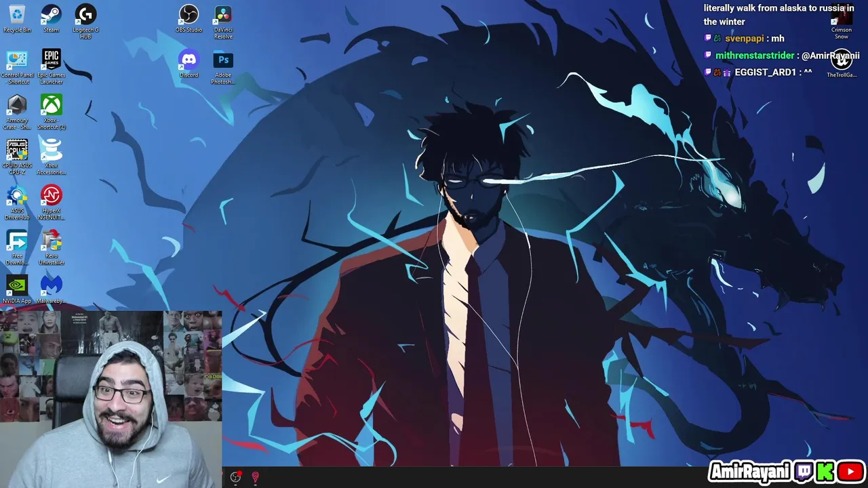
Task: Open Free Download Manager icon
Action: pos(17,248)
